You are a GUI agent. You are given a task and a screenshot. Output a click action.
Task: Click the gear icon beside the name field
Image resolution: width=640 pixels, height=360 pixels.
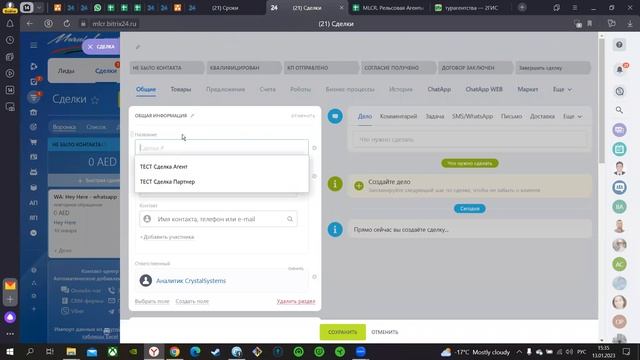(314, 148)
